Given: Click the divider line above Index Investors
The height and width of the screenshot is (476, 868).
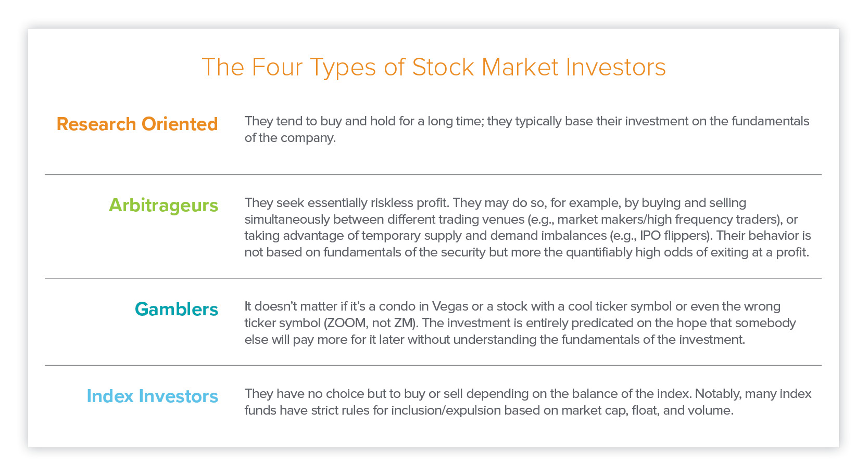Looking at the screenshot, I should (x=433, y=365).
